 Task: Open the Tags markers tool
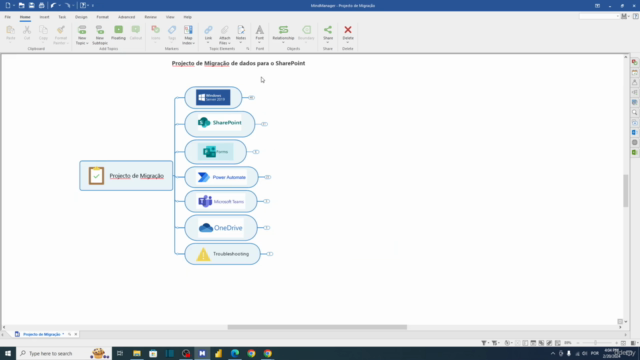click(172, 33)
